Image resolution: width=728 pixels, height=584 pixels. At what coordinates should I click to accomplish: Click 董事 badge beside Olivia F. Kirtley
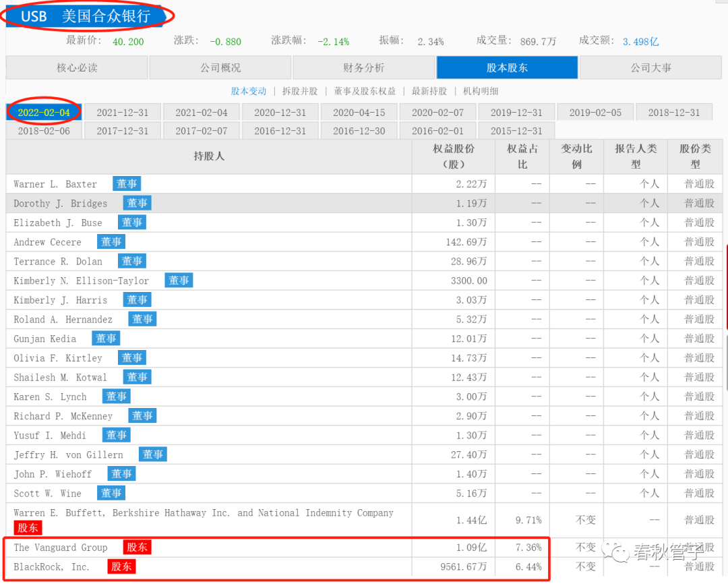coord(132,357)
